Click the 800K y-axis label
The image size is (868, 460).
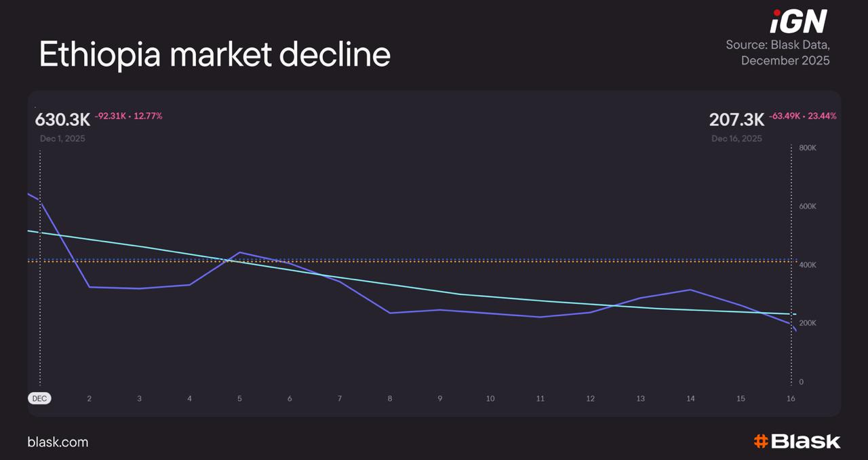pos(807,148)
